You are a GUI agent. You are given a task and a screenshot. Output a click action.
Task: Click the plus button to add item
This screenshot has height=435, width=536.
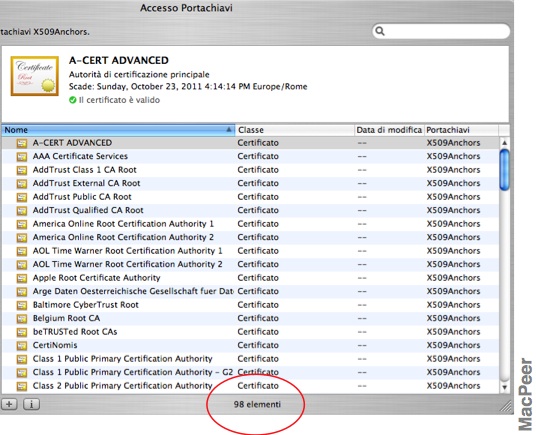[9, 404]
